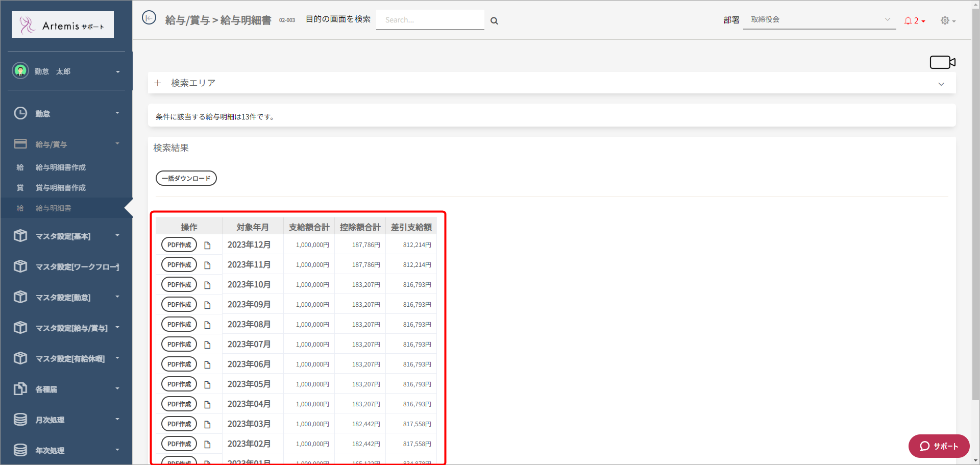The width and height of the screenshot is (980, 465).
Task: Open the settings gear menu
Action: point(947,21)
